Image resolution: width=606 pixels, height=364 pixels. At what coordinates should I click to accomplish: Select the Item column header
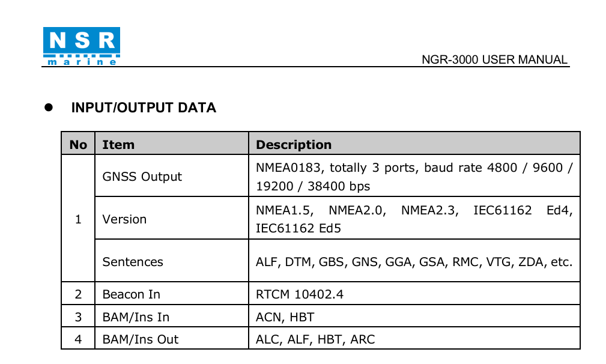pos(118,145)
